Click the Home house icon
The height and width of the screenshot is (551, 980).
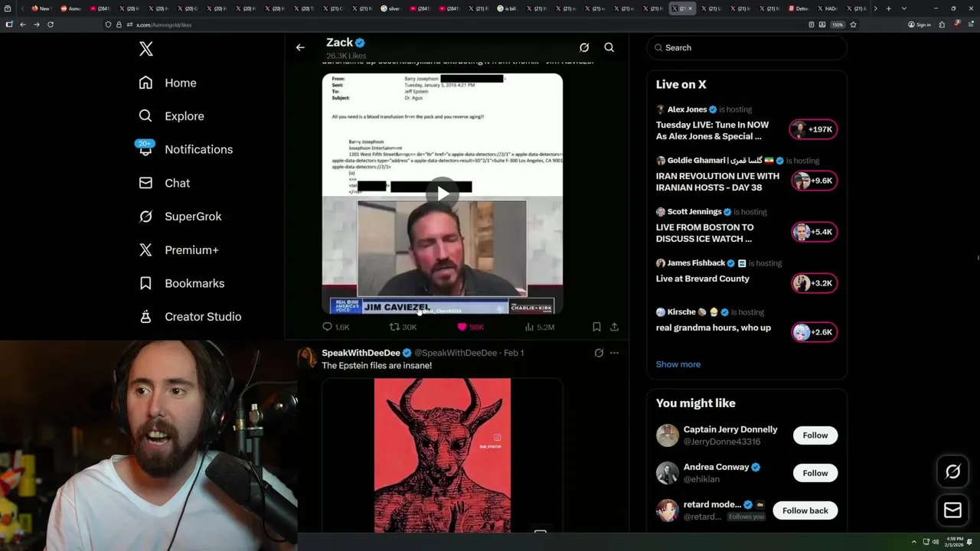point(145,83)
